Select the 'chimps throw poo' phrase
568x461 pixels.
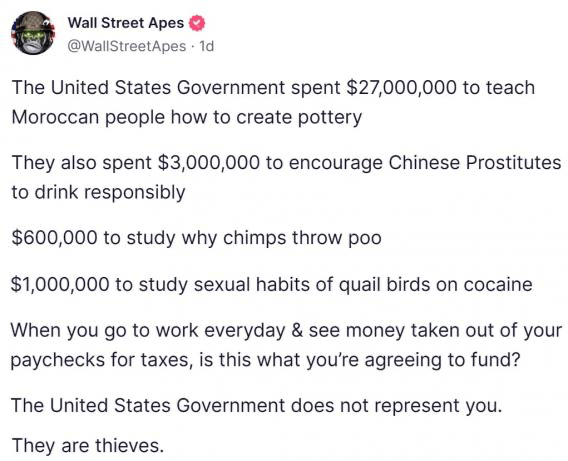(x=302, y=238)
